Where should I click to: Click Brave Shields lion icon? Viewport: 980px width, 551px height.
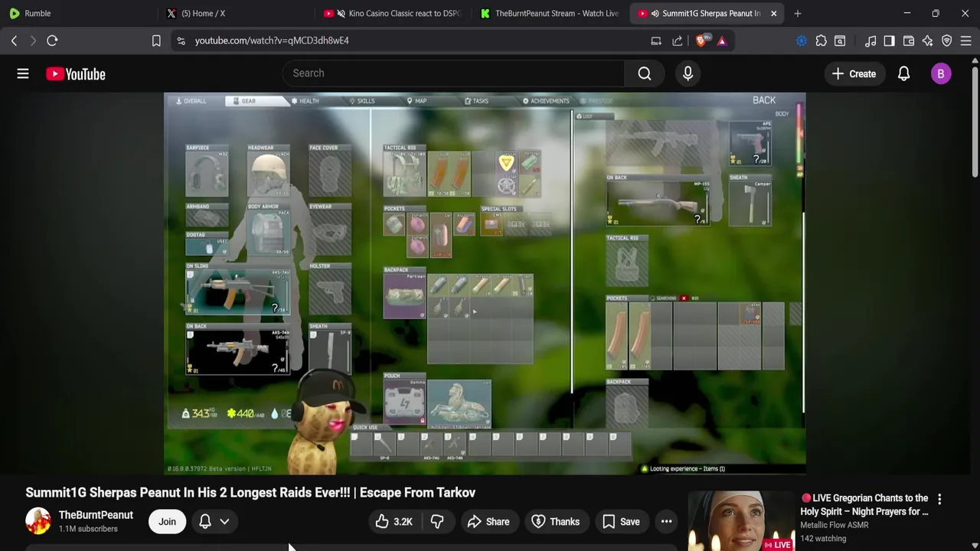702,41
